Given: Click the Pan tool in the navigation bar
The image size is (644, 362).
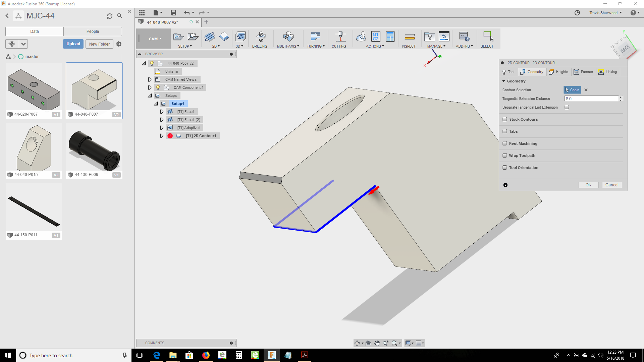Looking at the screenshot, I should pos(377,343).
